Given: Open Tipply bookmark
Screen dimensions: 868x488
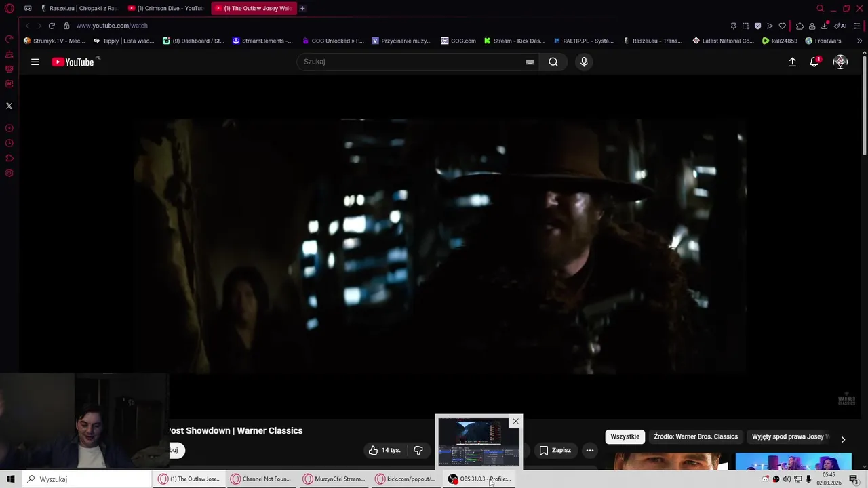Looking at the screenshot, I should 123,41.
